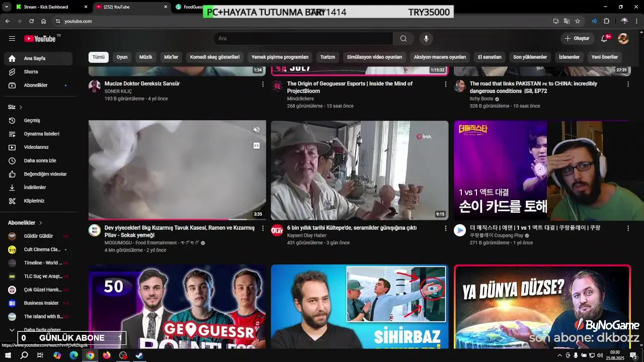Click the Oluştur create button

click(577, 39)
